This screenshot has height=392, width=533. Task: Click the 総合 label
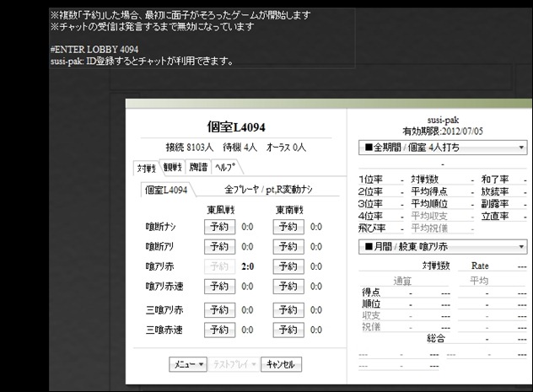pyautogui.click(x=436, y=338)
